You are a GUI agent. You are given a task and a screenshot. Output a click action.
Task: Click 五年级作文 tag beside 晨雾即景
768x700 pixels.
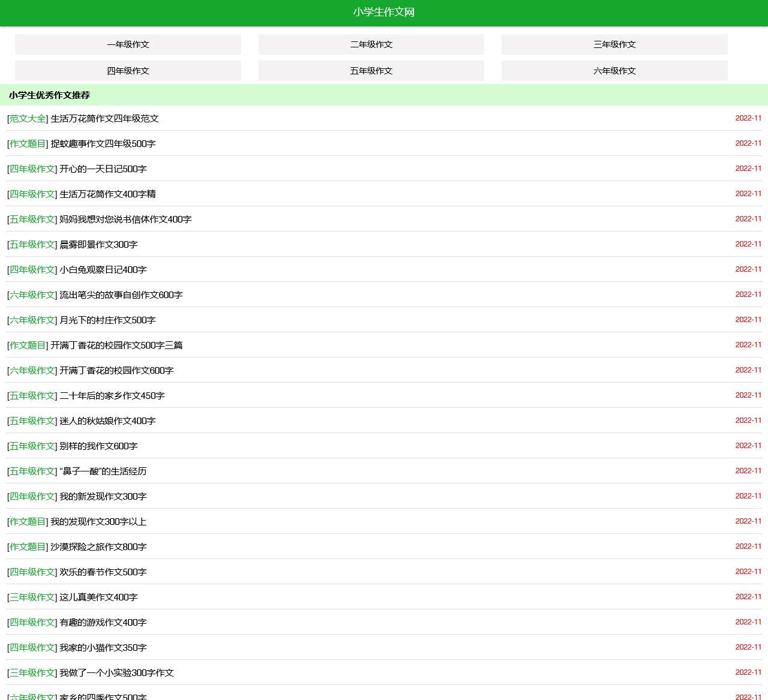coord(32,245)
